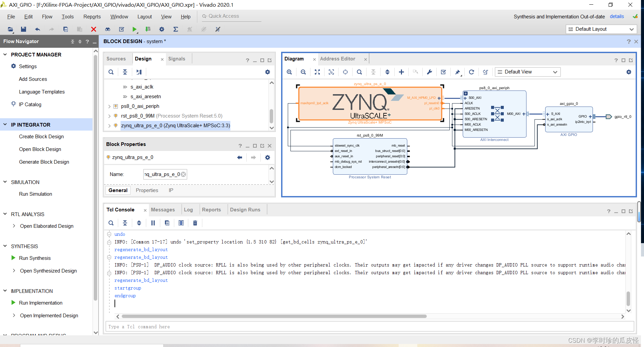Click the Validate Design checkbox icon in main toolbar
Viewport: 644px width, 347px height.
(x=122, y=29)
